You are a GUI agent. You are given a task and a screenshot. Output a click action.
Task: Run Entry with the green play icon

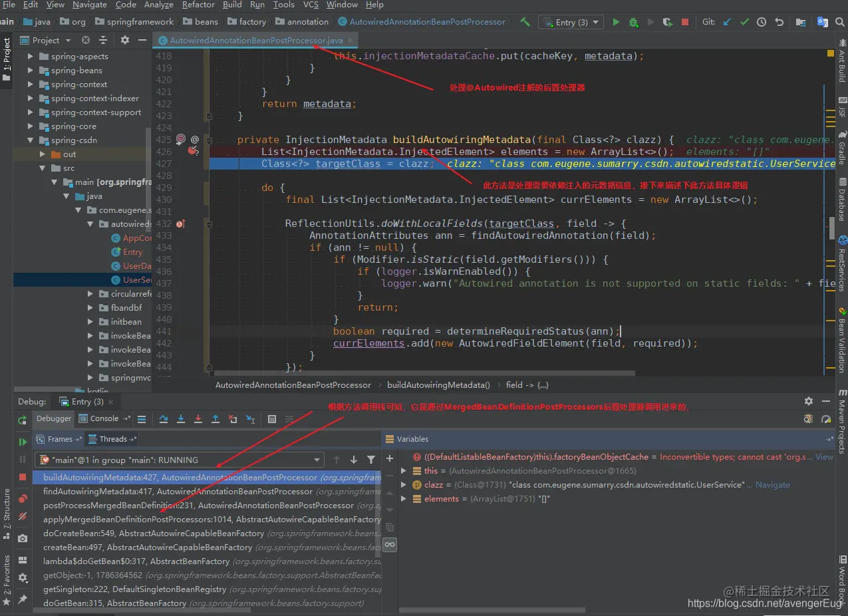pos(616,22)
